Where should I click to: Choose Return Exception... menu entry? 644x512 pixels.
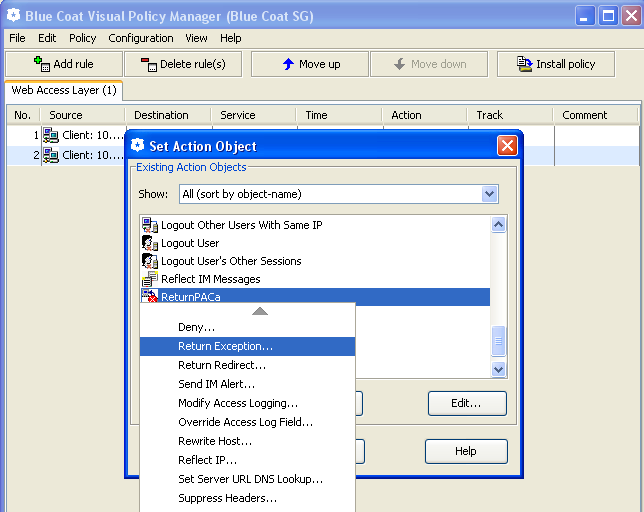tap(247, 346)
